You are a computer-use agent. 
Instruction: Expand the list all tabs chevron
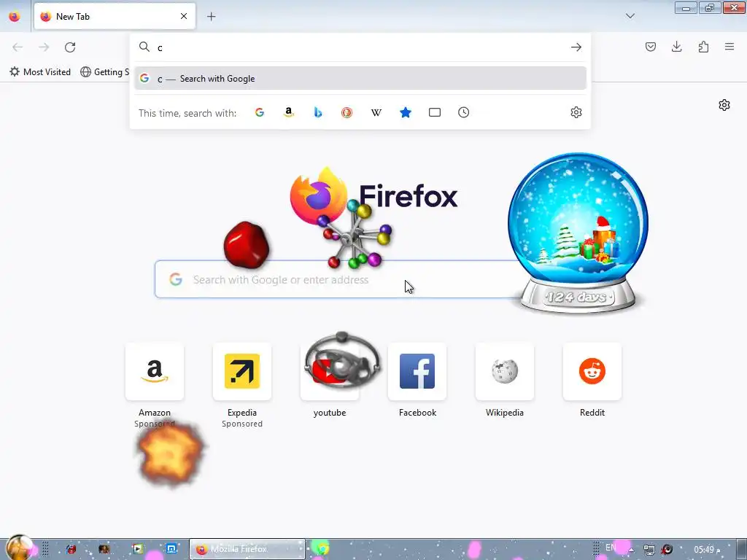(630, 16)
